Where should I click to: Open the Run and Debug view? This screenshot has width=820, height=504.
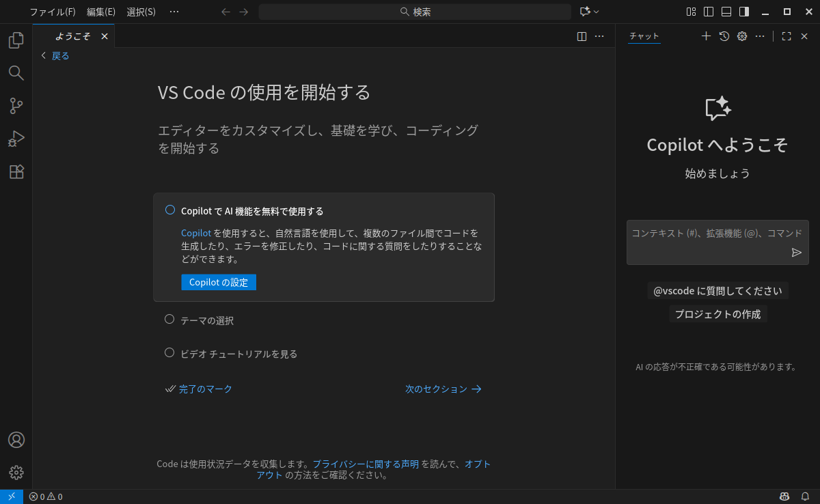[x=16, y=139]
